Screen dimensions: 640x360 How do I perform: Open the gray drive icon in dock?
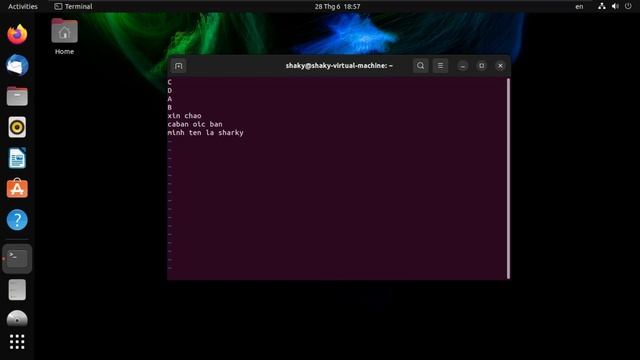[17, 290]
